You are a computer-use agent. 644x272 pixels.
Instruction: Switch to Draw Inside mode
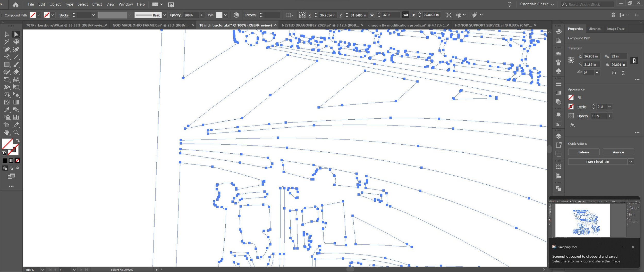[17, 168]
